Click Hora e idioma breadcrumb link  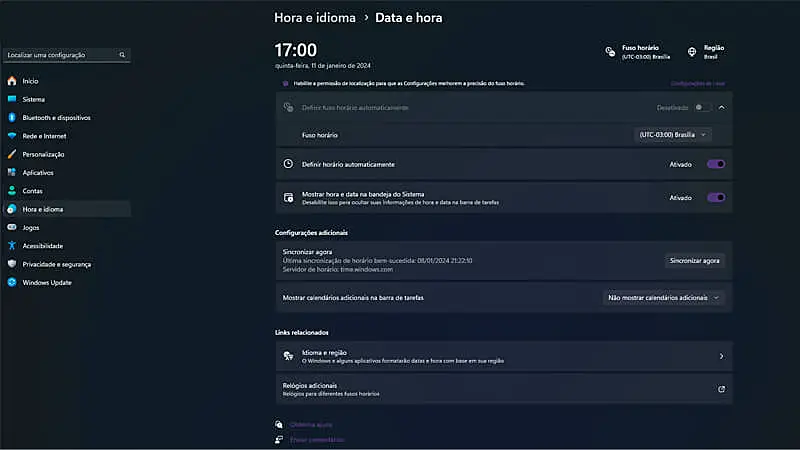pos(315,18)
